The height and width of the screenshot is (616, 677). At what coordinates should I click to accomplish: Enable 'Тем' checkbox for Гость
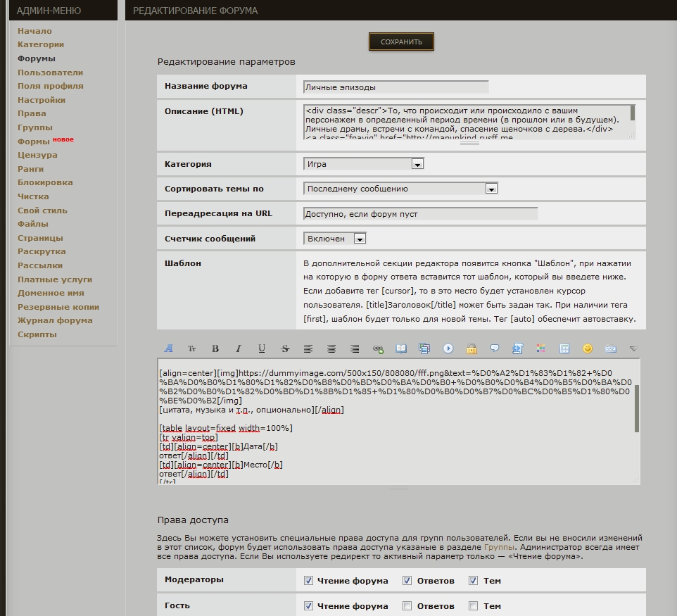[x=474, y=605]
